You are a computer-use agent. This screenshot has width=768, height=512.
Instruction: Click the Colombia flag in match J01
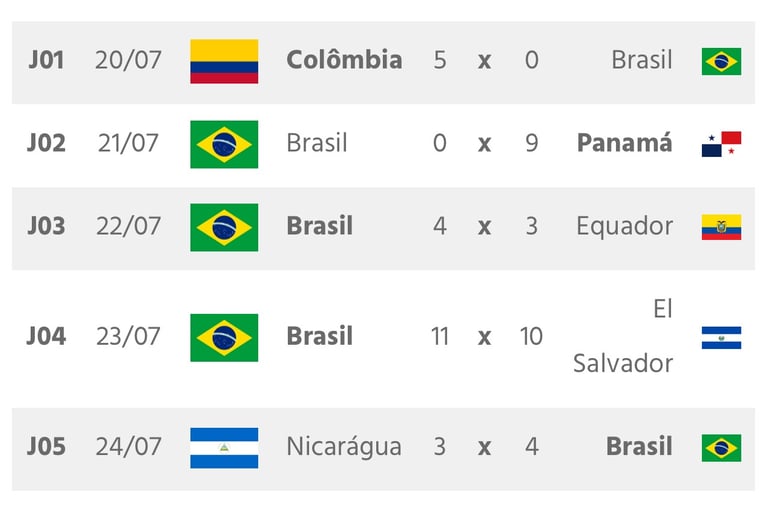[224, 61]
